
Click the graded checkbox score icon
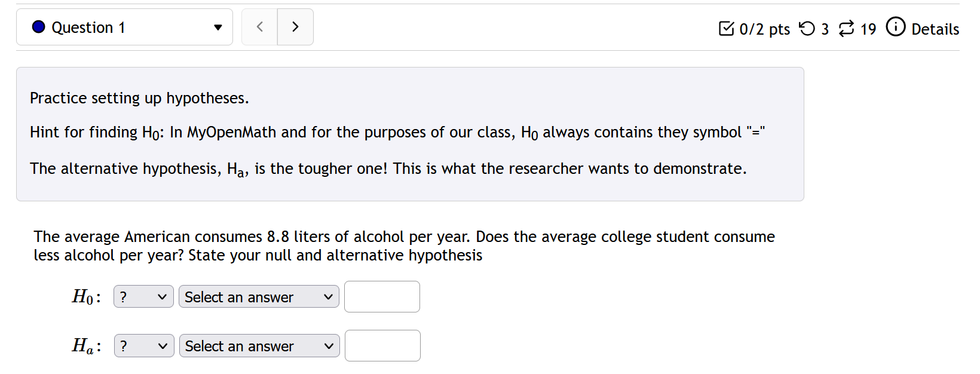point(727,28)
